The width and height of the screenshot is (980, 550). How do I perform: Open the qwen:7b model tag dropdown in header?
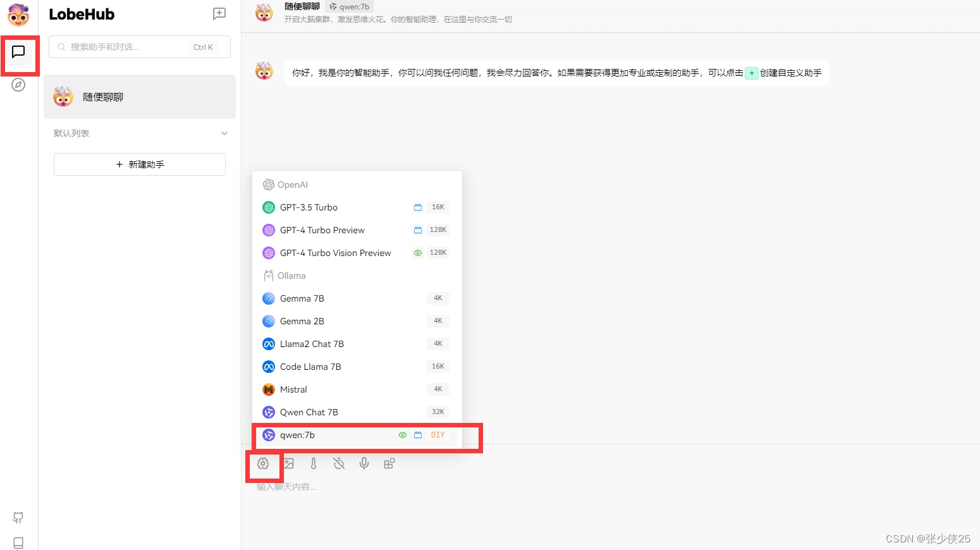350,6
